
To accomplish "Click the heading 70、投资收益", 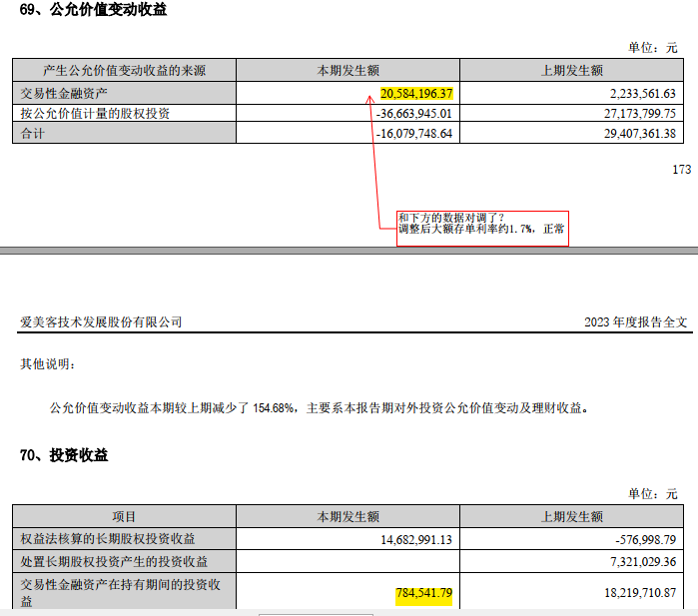I will point(64,455).
